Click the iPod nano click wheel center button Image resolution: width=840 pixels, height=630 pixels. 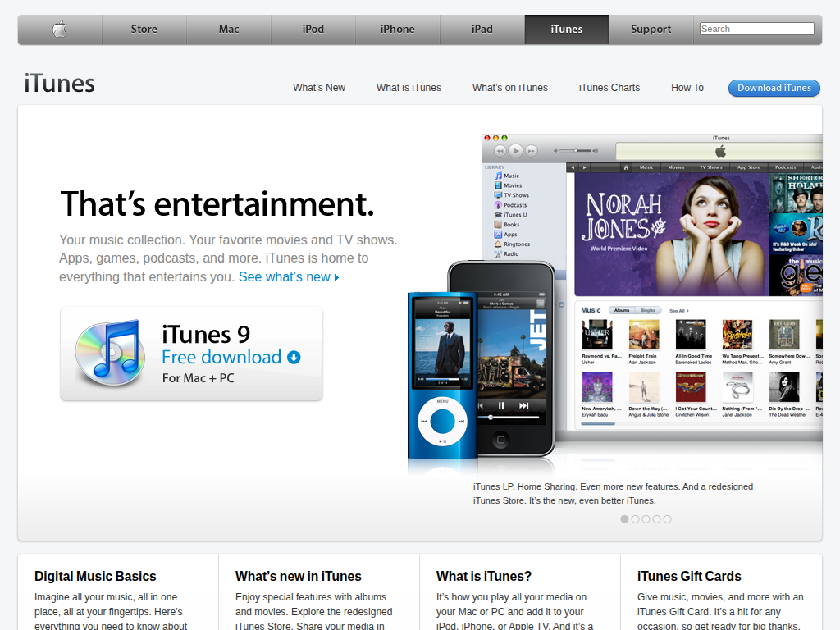click(x=442, y=421)
